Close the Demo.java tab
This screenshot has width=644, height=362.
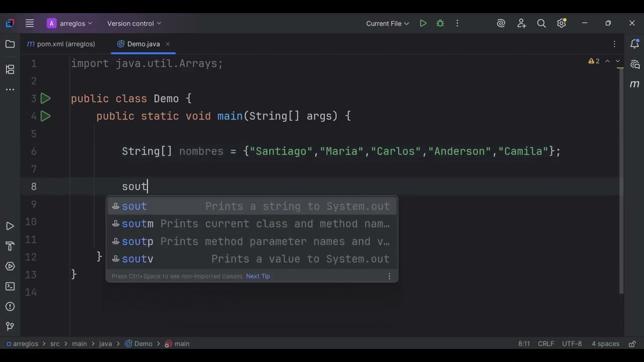click(x=168, y=44)
